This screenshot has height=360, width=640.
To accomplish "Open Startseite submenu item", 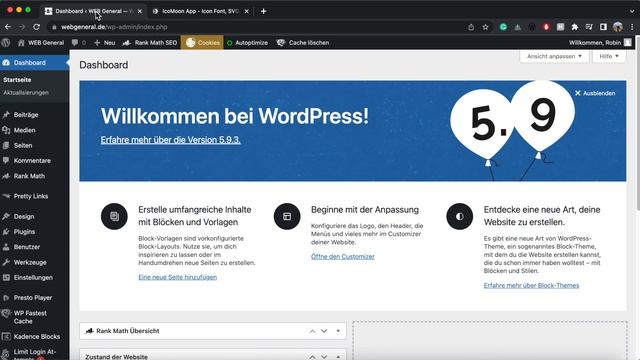I will pos(17,80).
